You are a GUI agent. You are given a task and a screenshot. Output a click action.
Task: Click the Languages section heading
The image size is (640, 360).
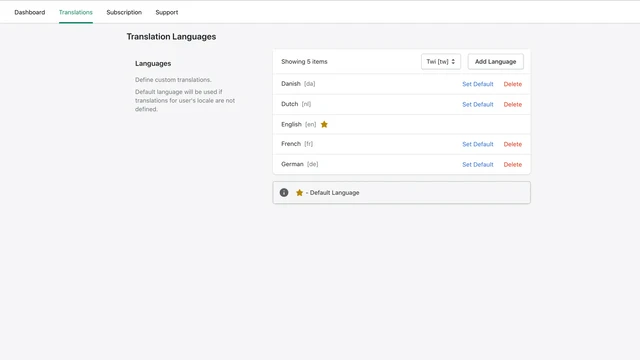[x=153, y=64]
